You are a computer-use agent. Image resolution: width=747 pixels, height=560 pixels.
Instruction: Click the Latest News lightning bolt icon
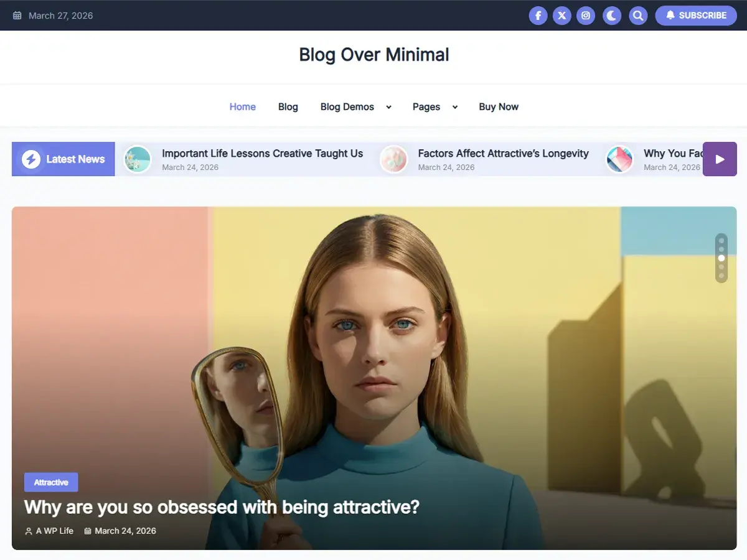[x=31, y=159]
